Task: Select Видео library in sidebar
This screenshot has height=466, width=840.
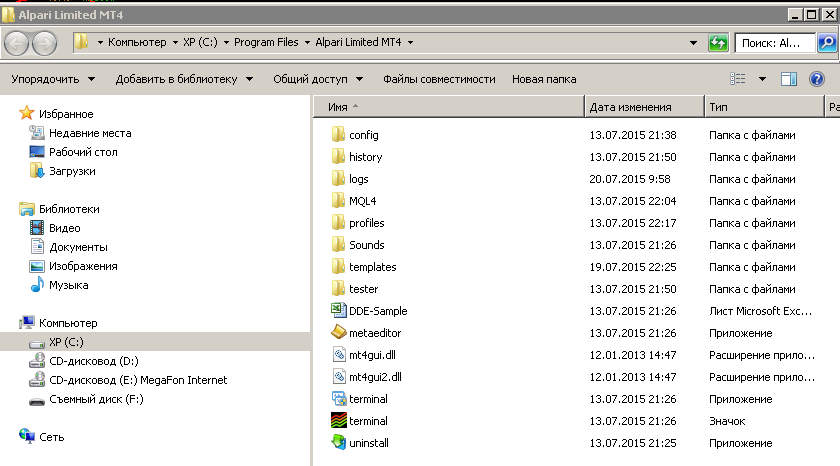Action: click(x=65, y=228)
